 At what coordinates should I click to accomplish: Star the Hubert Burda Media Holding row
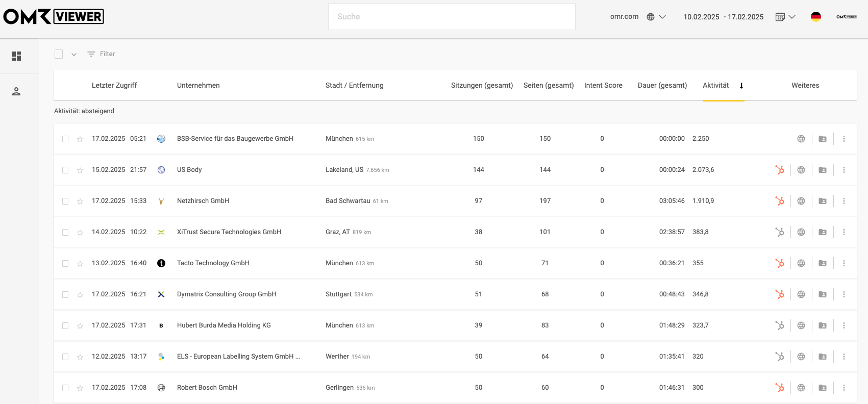(x=80, y=326)
